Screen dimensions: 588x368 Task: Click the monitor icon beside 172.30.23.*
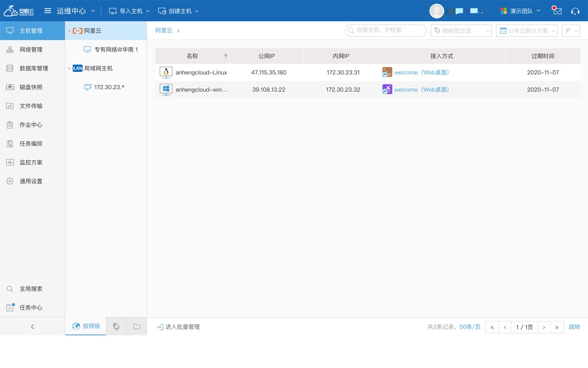[88, 87]
